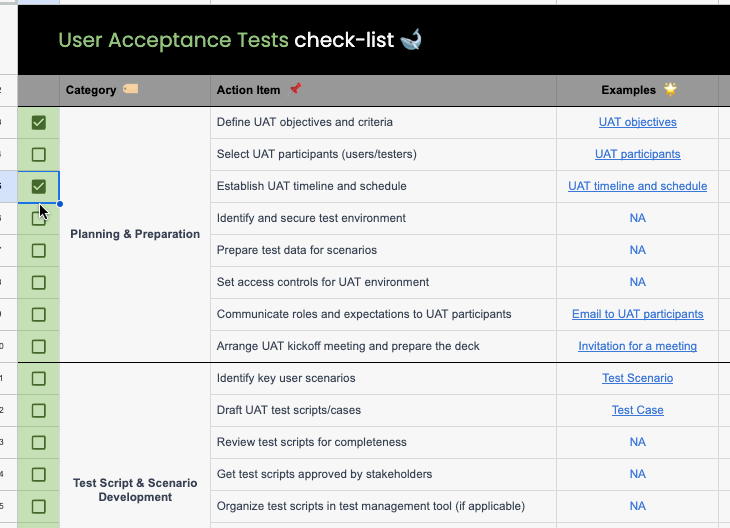Image resolution: width=730 pixels, height=528 pixels.
Task: Mark Communicate roles and expectations as done
Action: (39, 315)
